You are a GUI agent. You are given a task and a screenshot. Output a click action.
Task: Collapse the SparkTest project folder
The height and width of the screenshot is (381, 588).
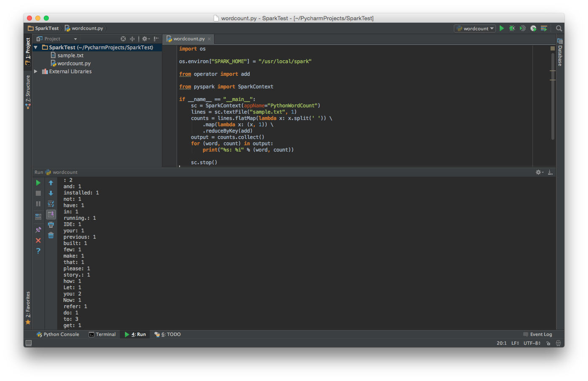36,48
